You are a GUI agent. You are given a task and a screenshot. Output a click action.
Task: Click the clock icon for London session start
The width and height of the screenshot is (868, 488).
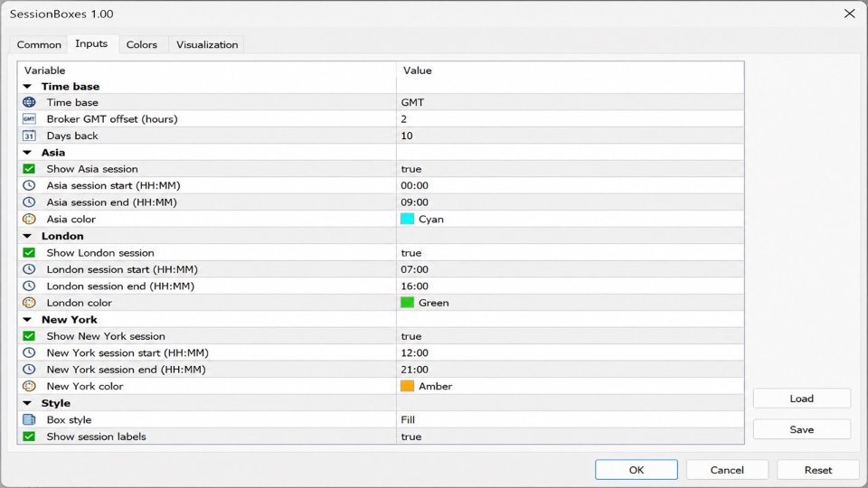pos(29,269)
